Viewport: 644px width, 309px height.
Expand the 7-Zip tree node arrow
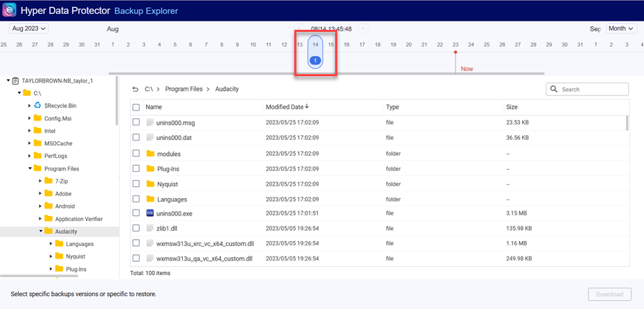pos(40,181)
